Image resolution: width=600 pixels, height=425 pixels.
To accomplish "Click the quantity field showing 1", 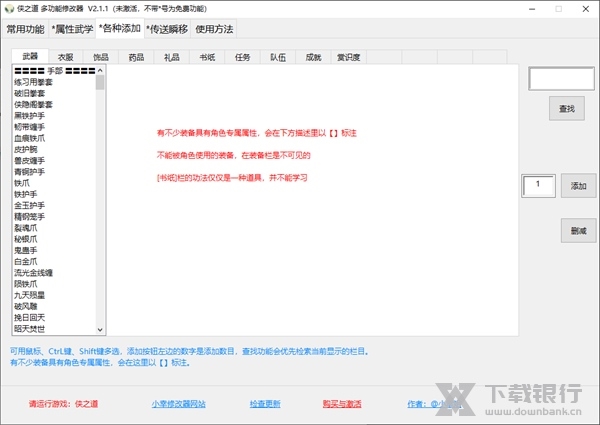I will pos(538,186).
